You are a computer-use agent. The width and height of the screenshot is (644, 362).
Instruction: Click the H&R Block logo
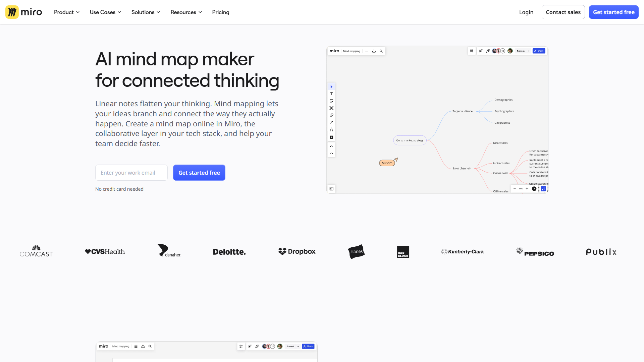[x=403, y=252]
